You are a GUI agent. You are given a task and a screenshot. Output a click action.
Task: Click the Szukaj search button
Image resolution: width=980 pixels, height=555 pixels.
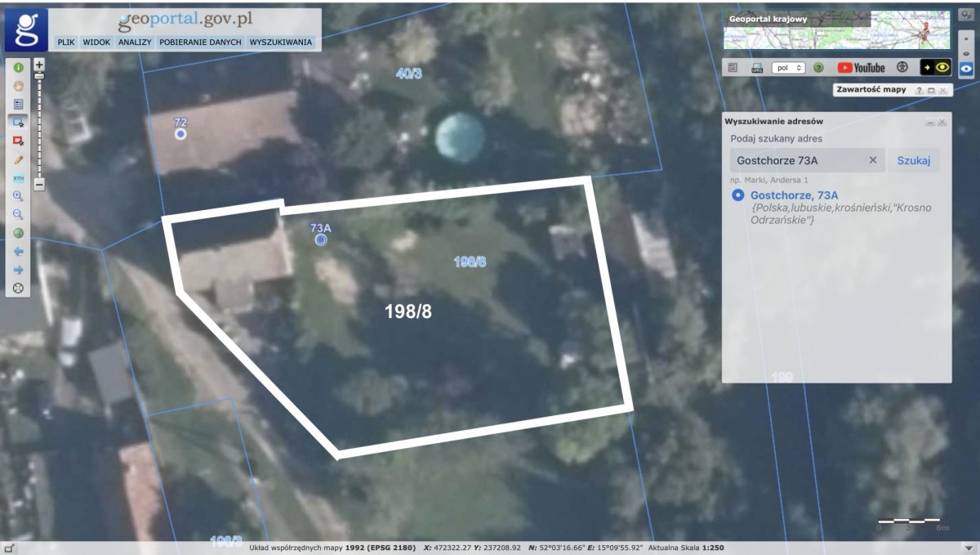coord(913,160)
